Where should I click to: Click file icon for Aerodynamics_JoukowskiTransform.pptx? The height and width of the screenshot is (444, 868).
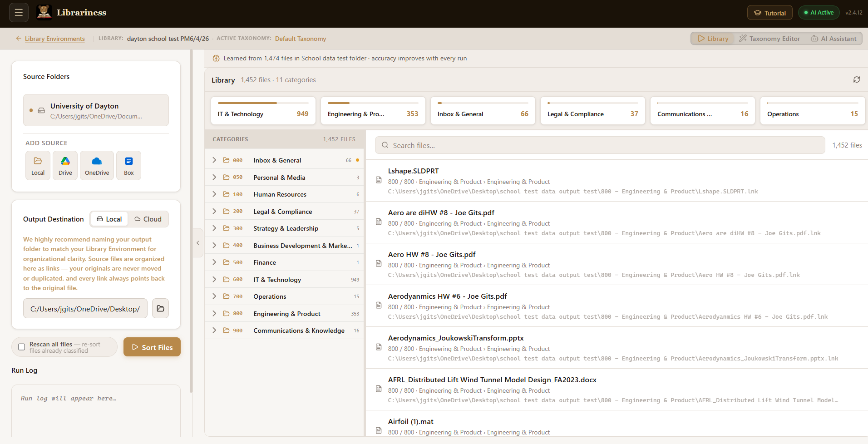click(x=379, y=347)
